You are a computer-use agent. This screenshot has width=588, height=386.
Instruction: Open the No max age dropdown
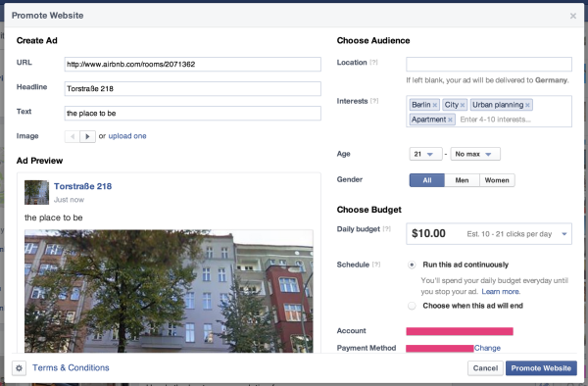tap(475, 154)
